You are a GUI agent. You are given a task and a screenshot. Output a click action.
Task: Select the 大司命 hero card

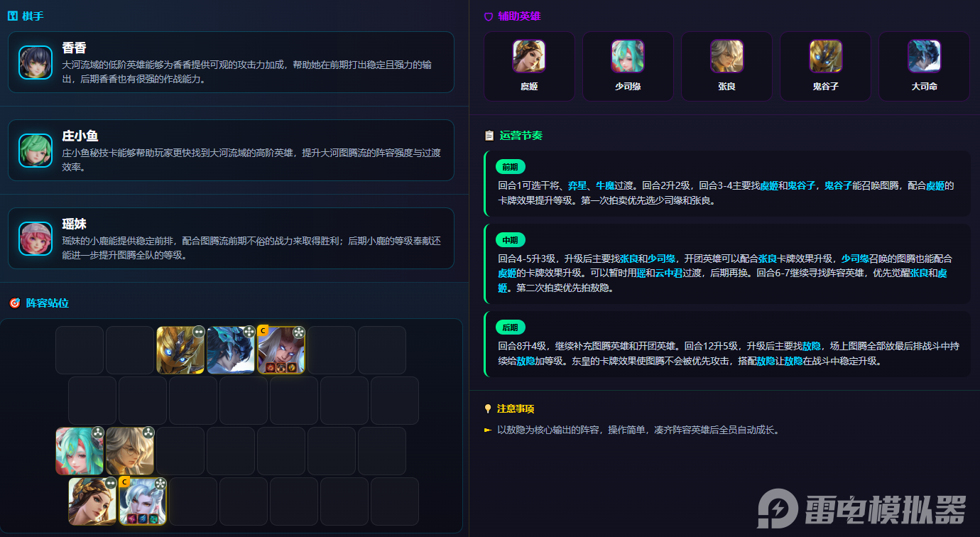[x=924, y=66]
